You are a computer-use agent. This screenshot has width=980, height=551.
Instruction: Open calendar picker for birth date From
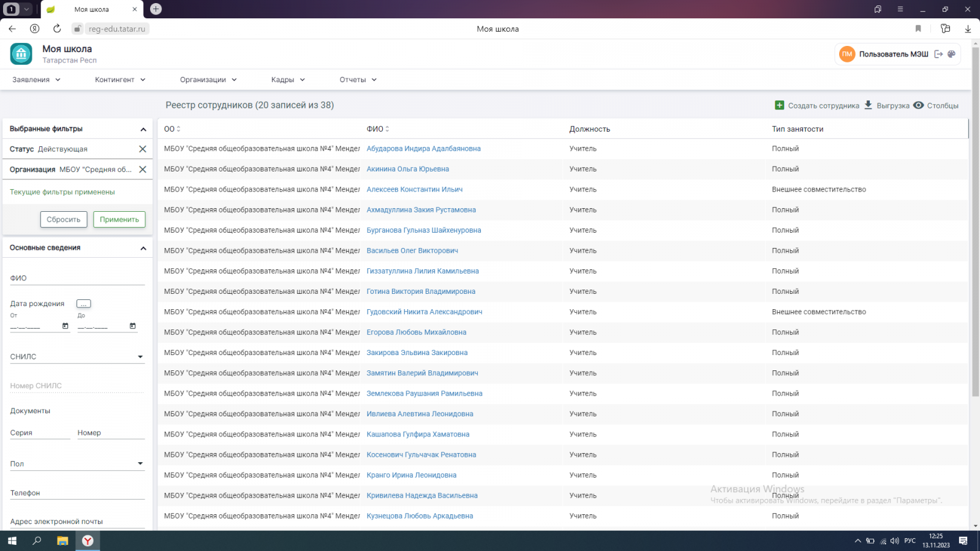(x=66, y=326)
